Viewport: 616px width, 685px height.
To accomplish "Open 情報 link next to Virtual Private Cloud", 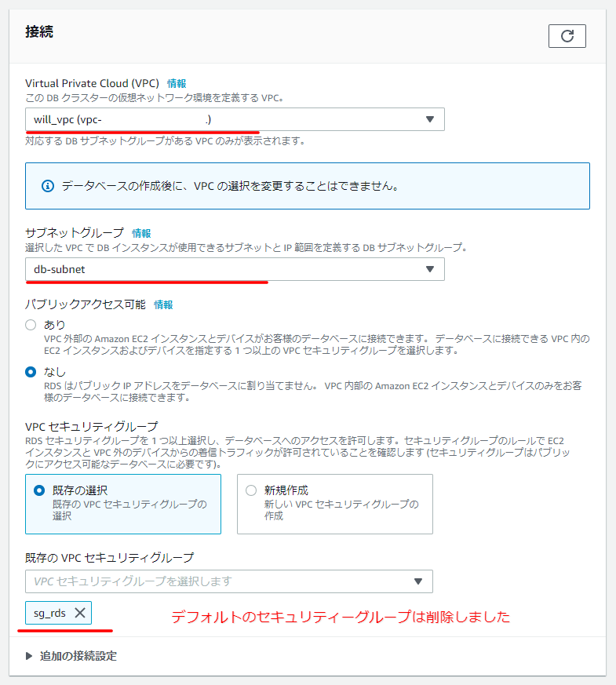I will pyautogui.click(x=177, y=83).
